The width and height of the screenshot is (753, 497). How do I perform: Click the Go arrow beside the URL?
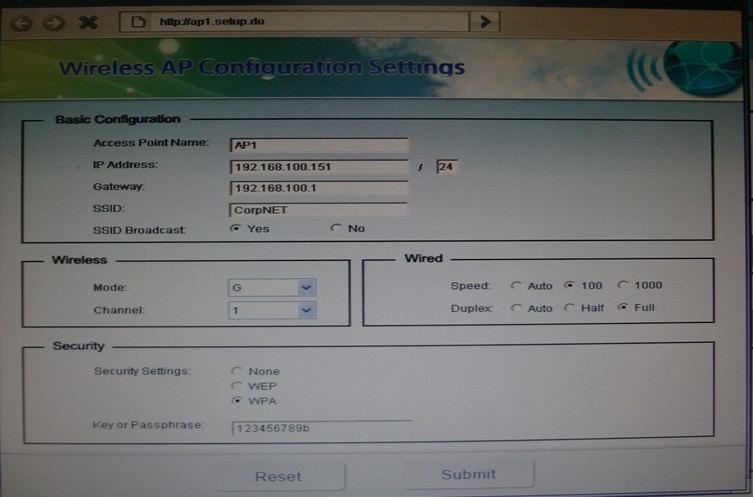point(485,22)
